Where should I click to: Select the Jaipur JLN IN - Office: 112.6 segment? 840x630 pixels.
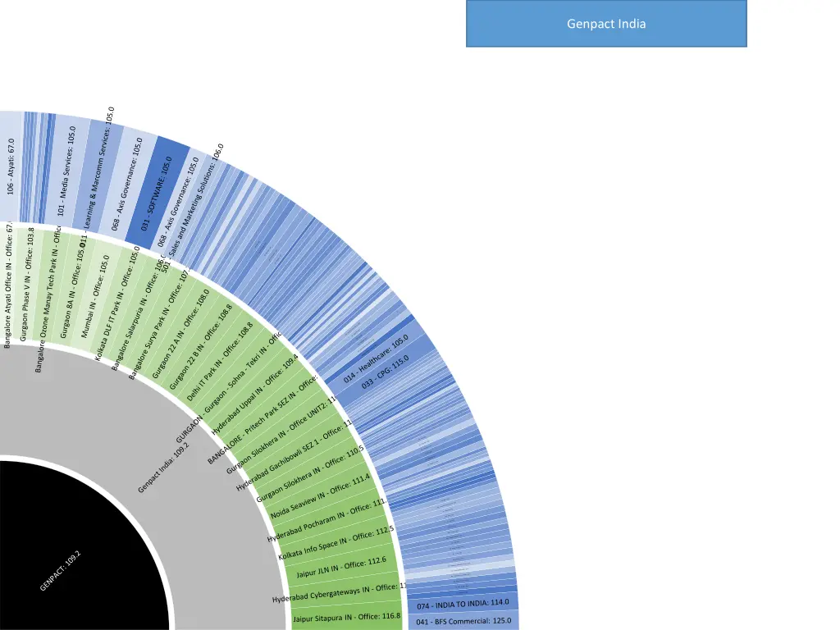pyautogui.click(x=341, y=567)
